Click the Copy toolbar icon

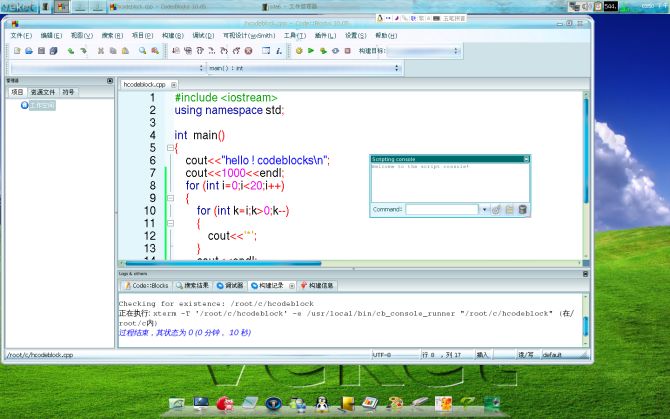point(113,51)
